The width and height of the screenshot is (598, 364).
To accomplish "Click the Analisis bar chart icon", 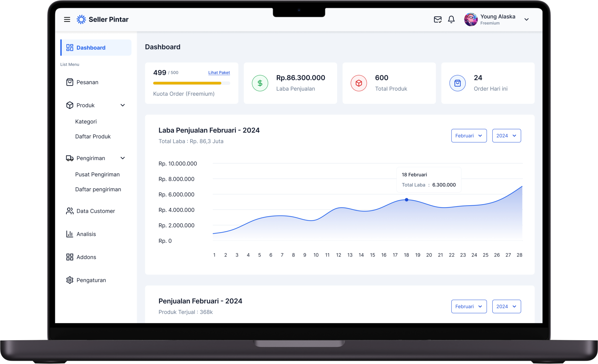I will pos(70,234).
